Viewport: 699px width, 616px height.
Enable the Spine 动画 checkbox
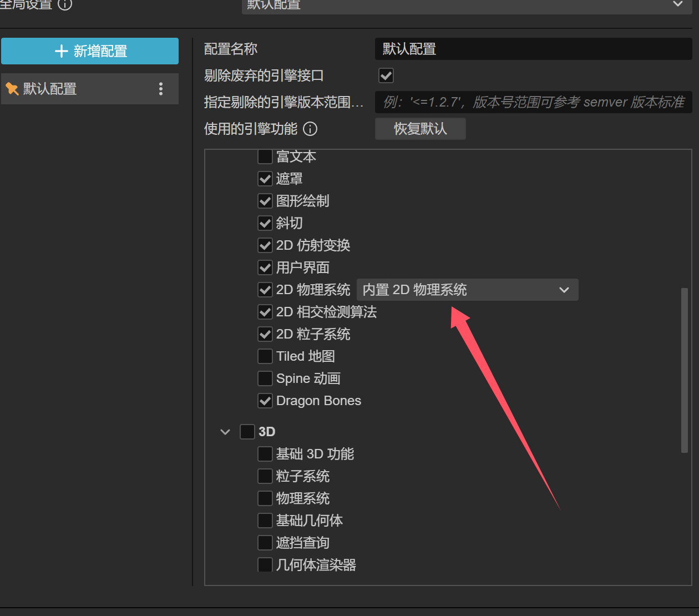tap(265, 378)
